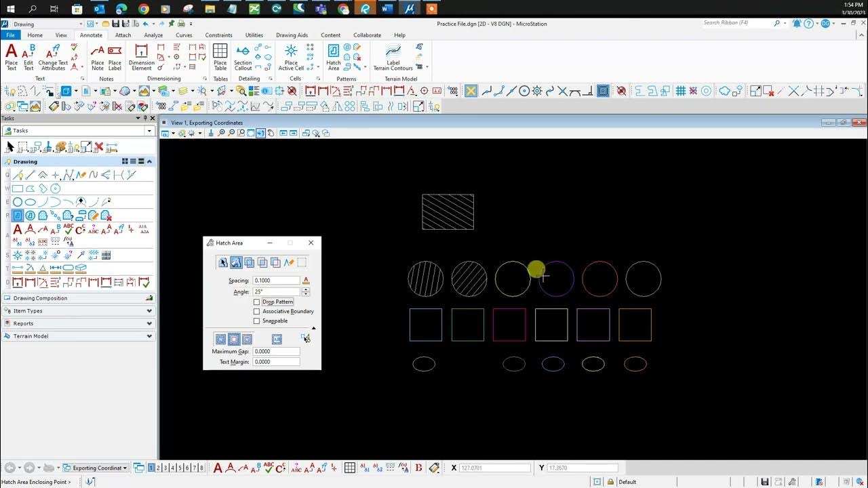Select the Place Text tool in ribbon
Screen dimensions: 868x488
point(12,58)
